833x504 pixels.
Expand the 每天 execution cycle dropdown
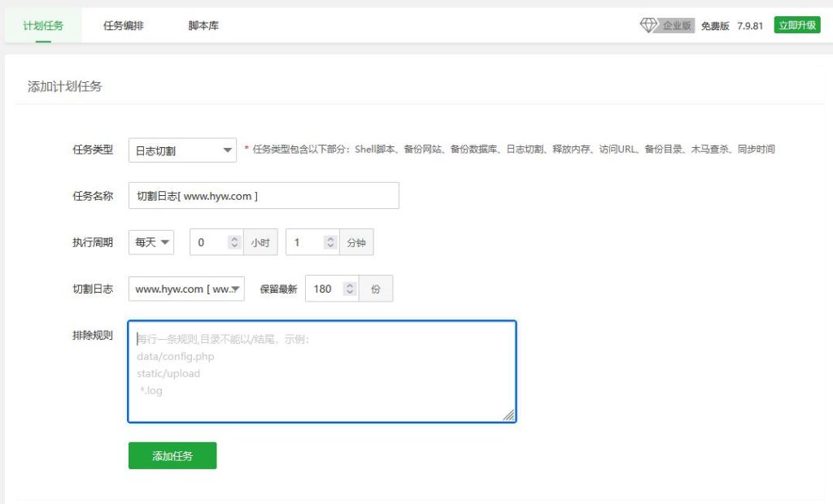pos(151,242)
